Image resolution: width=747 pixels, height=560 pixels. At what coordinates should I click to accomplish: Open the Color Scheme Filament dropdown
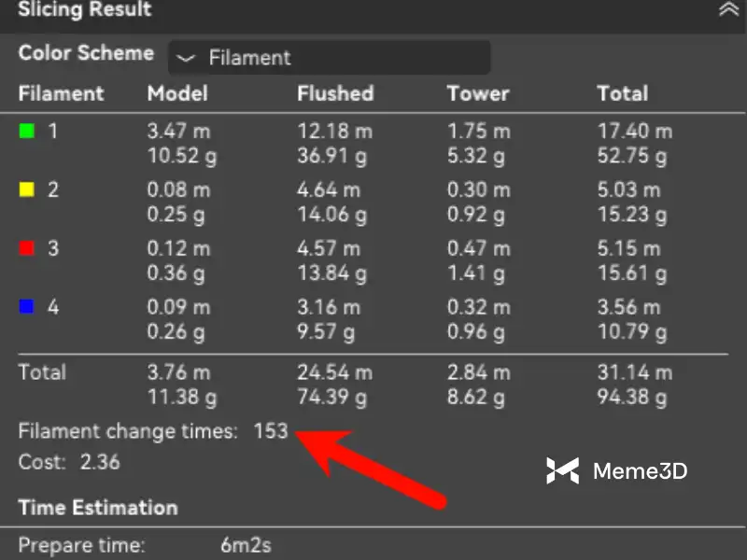[329, 58]
